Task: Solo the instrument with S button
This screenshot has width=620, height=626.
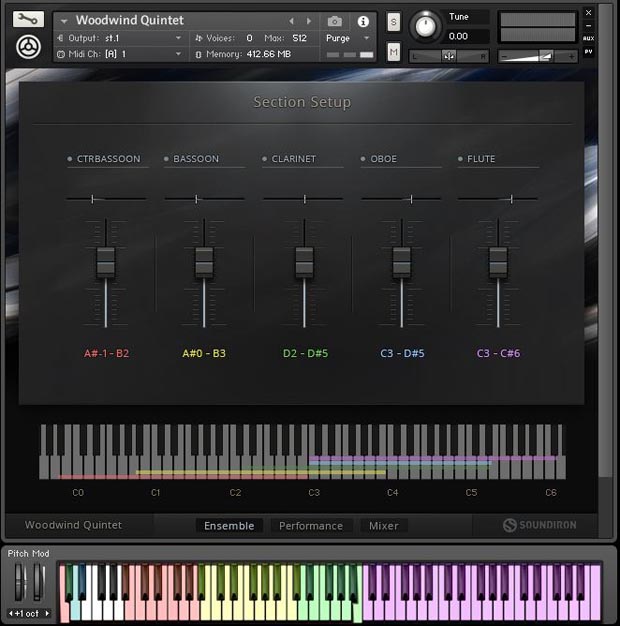Action: coord(393,22)
